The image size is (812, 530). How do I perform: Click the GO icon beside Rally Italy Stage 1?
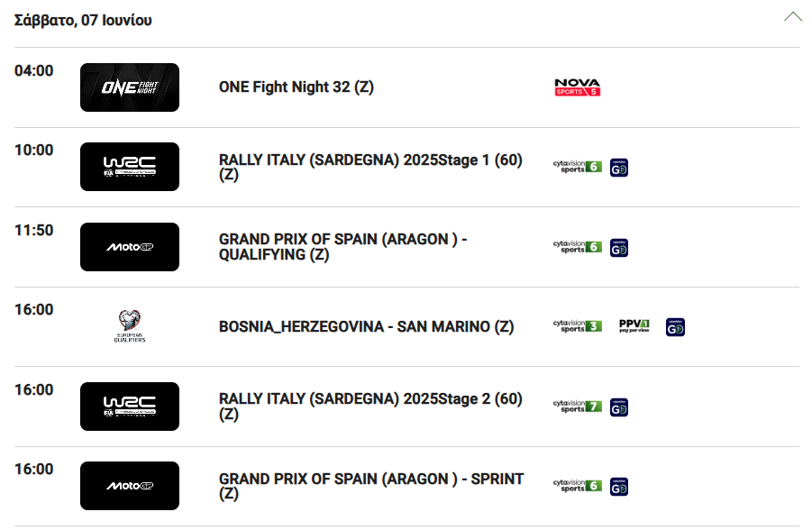pyautogui.click(x=619, y=168)
